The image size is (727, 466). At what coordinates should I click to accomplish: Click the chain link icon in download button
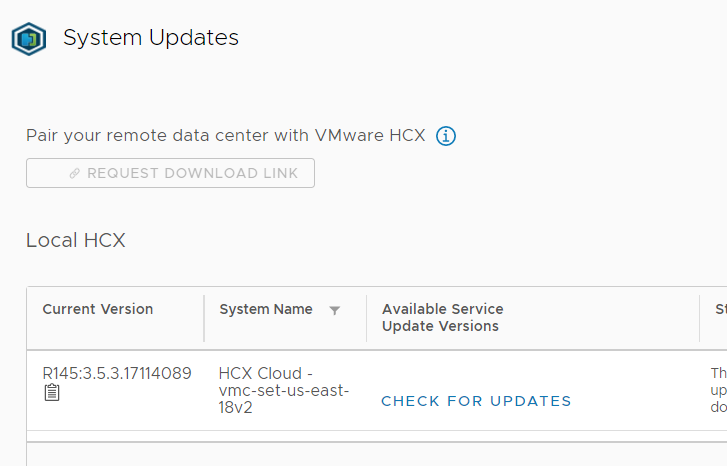click(74, 173)
